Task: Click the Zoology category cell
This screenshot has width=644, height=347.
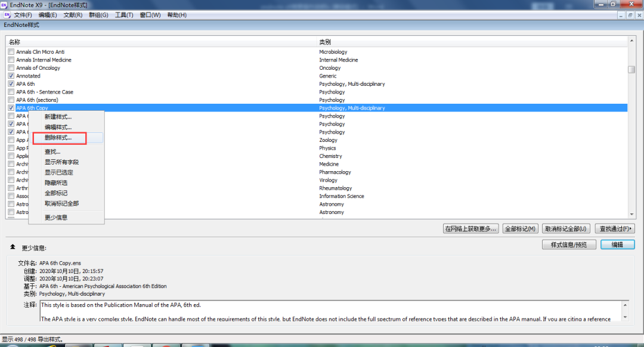Action: pos(328,140)
